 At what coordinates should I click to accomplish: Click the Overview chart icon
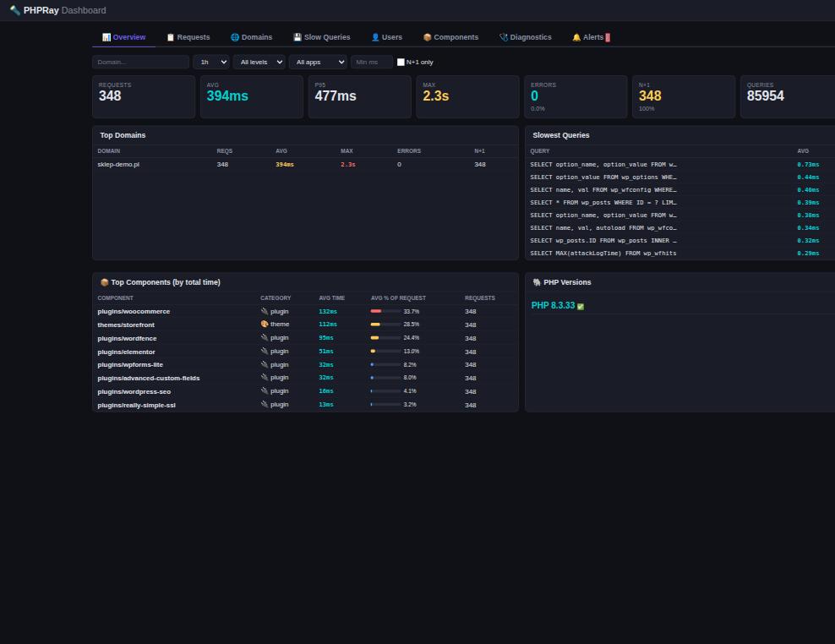(x=106, y=37)
